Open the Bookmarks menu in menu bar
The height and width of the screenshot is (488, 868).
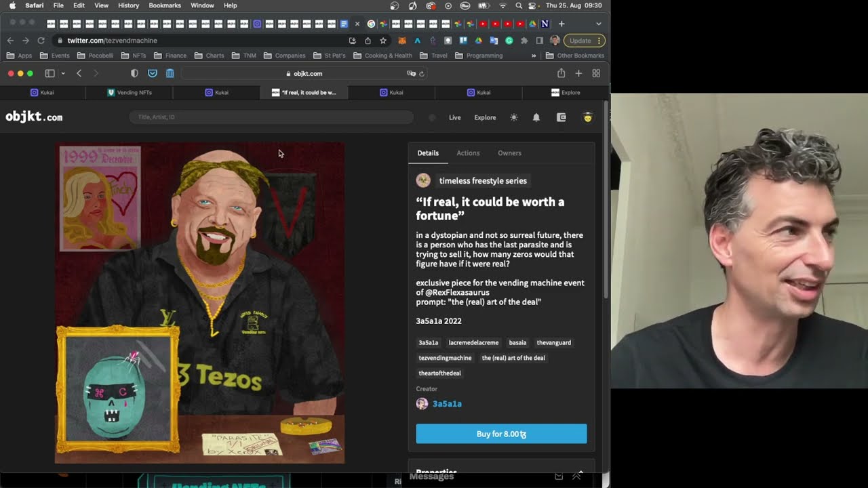click(x=165, y=5)
